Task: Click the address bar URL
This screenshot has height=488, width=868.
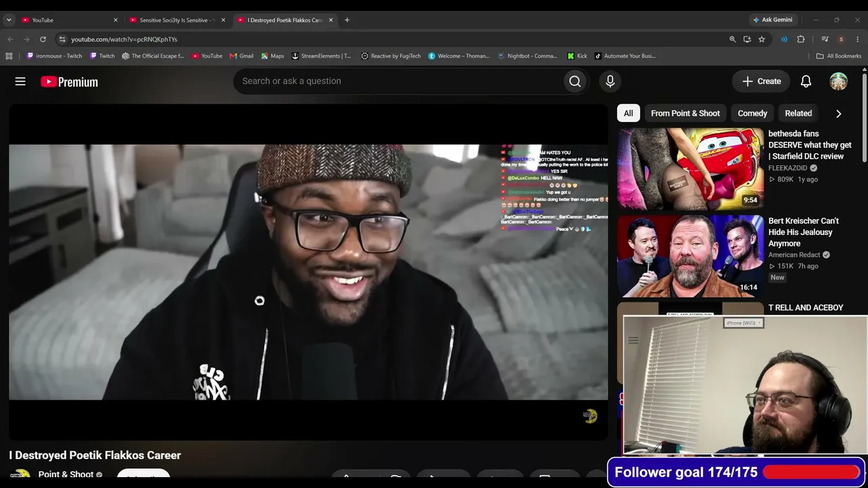Action: (x=124, y=39)
